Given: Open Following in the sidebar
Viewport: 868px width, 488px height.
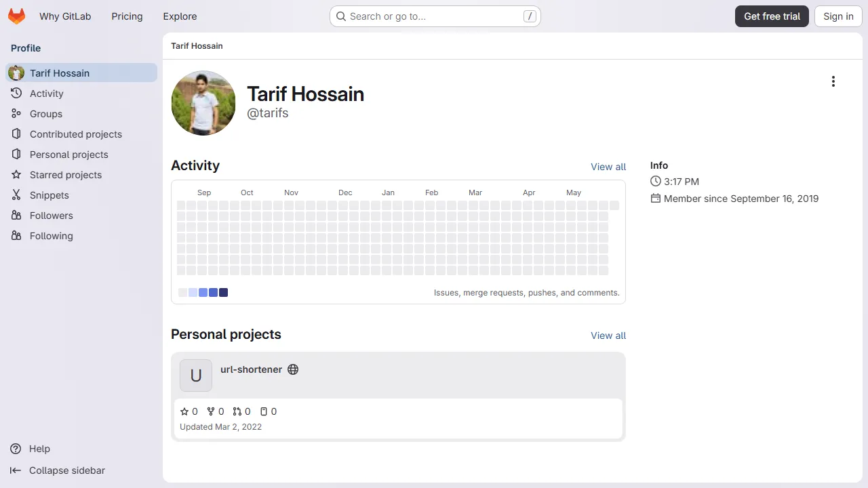Looking at the screenshot, I should (x=81, y=236).
